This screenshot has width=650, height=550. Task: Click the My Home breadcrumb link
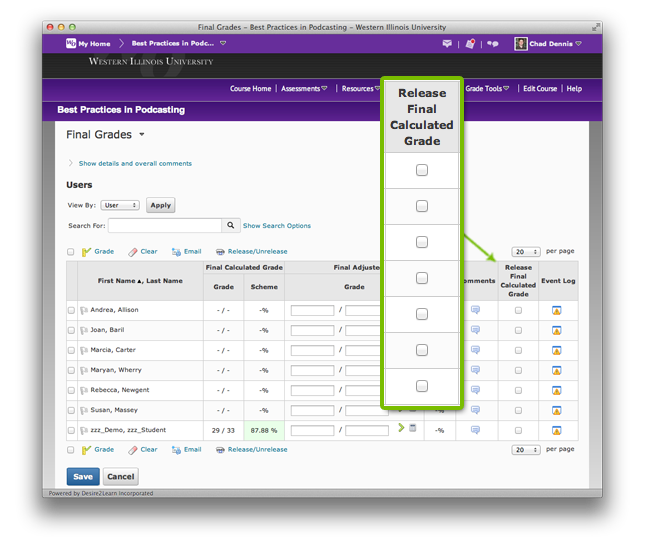click(94, 44)
